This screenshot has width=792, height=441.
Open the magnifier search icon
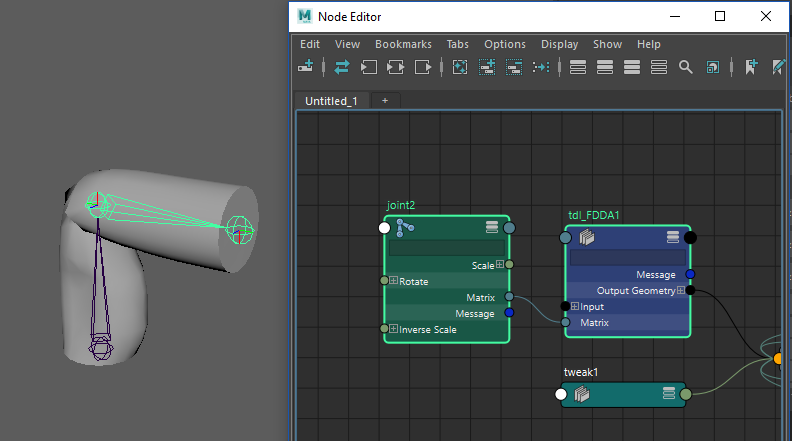686,67
